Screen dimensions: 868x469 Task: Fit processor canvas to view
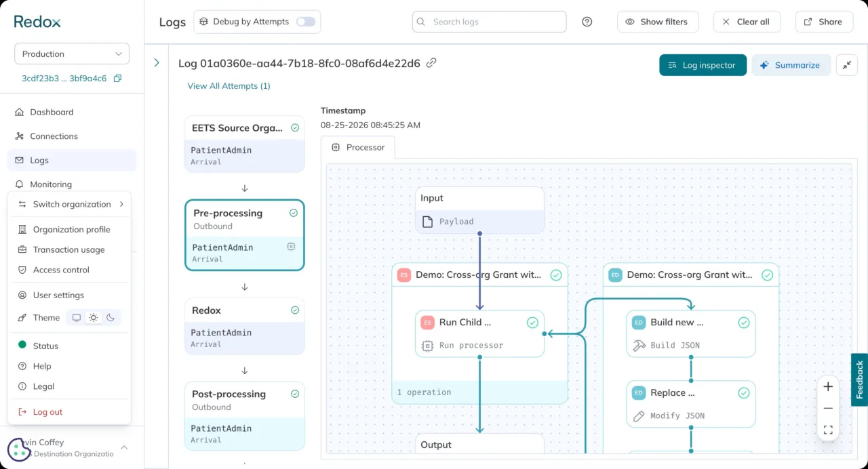pos(828,430)
